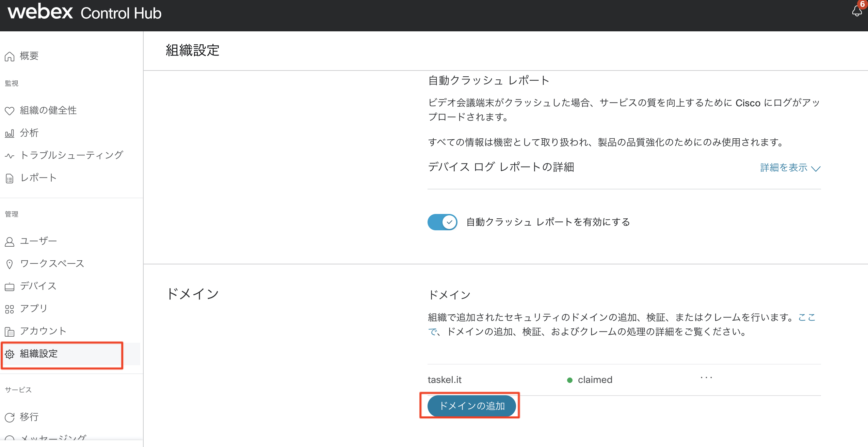Expand 詳細を表示 for the device log report
Image resolution: width=868 pixels, height=447 pixels.
click(784, 168)
